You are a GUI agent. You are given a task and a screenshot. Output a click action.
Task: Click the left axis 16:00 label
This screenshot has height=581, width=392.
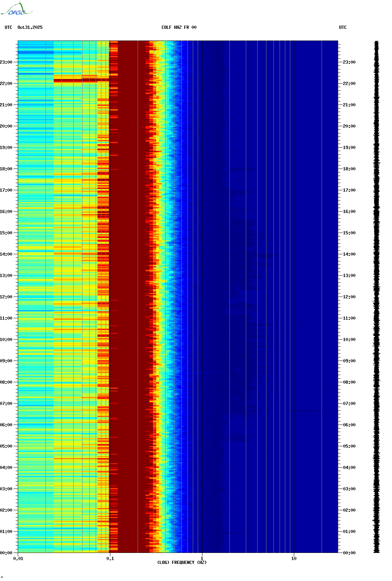[x=6, y=212]
